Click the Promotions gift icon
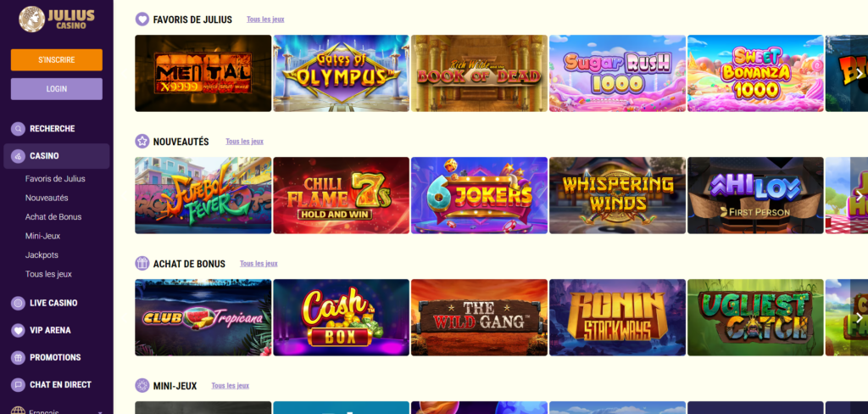Screen dimensions: 868x414 (x=19, y=357)
